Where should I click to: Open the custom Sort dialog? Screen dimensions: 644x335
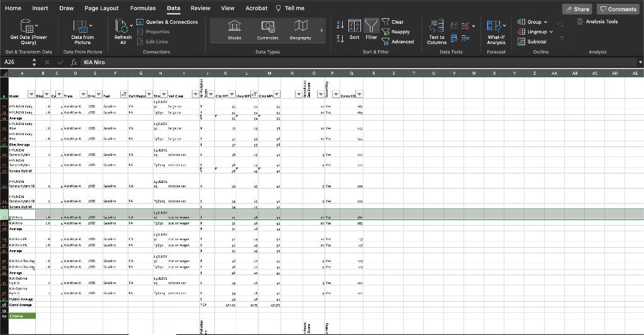tap(355, 30)
